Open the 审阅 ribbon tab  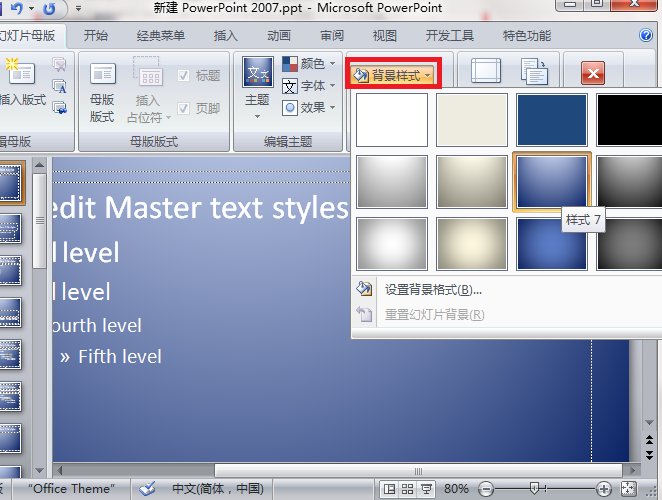tap(332, 35)
